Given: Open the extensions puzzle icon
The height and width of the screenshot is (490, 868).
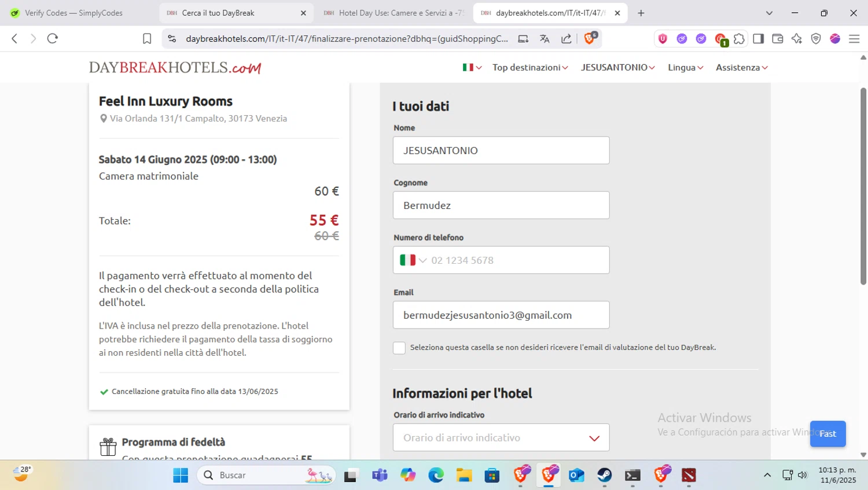Looking at the screenshot, I should tap(739, 39).
